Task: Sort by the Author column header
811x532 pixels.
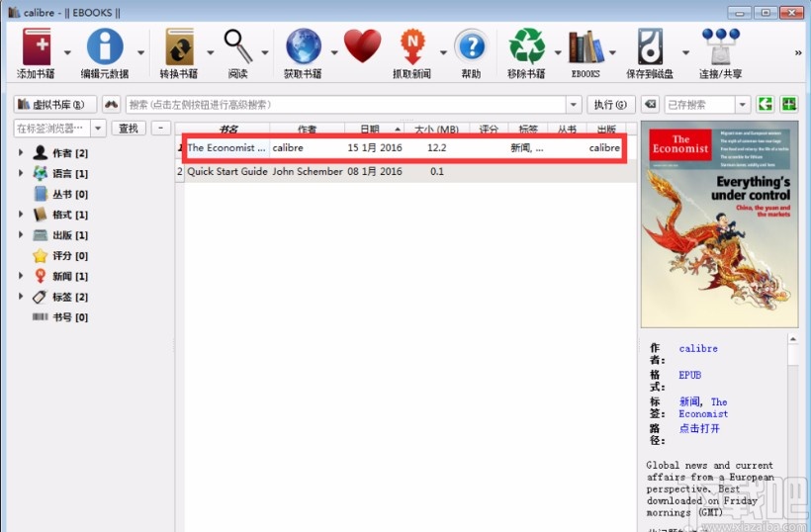Action: pyautogui.click(x=308, y=129)
